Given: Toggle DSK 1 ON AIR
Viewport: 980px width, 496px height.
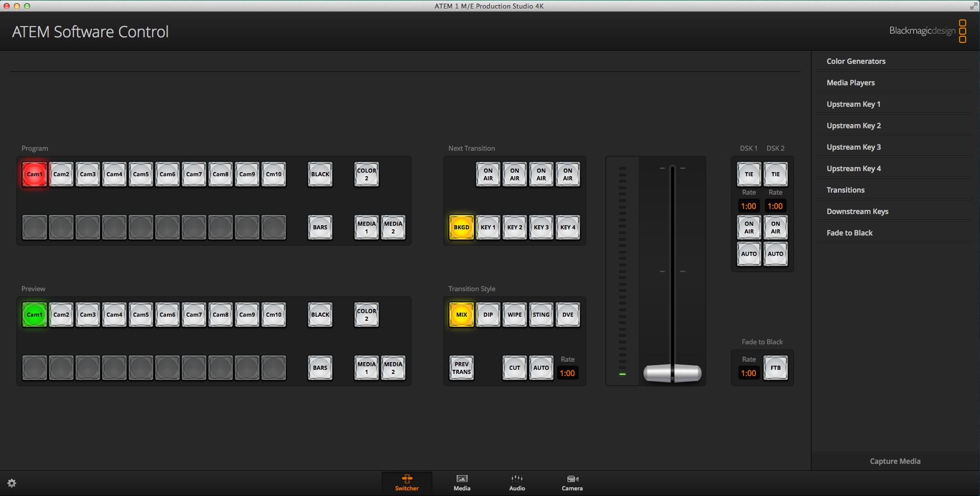Looking at the screenshot, I should coord(749,227).
